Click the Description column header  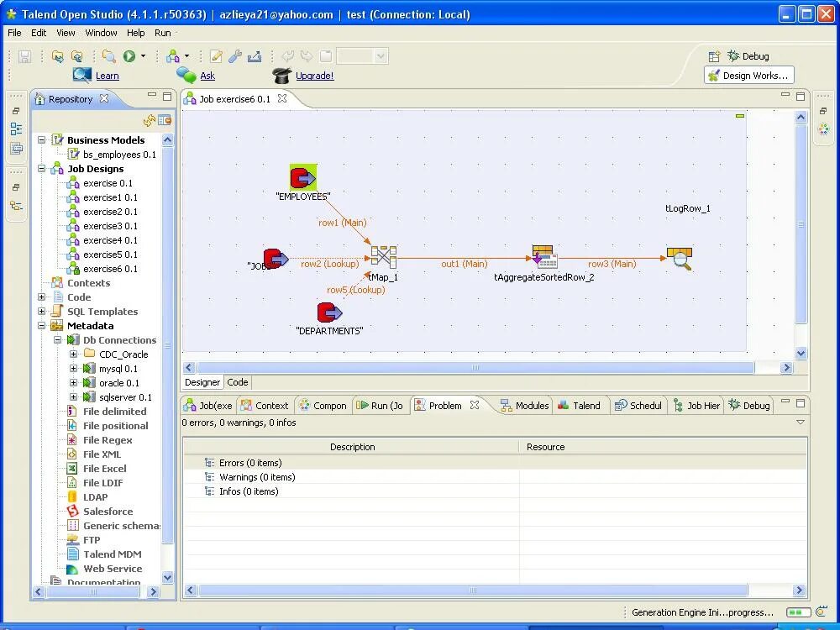pyautogui.click(x=351, y=447)
